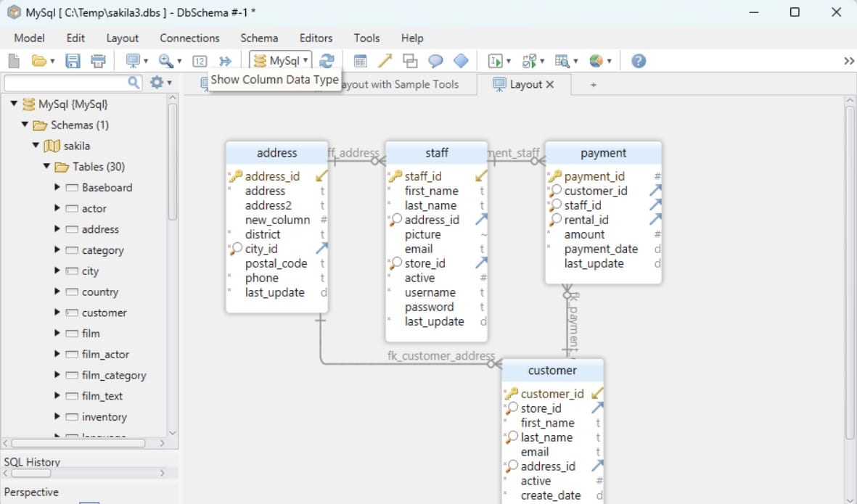Select the category table in the tree
The image size is (857, 504).
103,250
